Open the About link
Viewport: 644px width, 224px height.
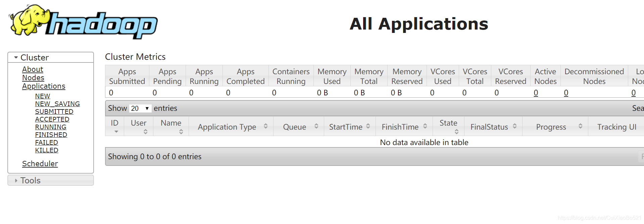pyautogui.click(x=33, y=69)
